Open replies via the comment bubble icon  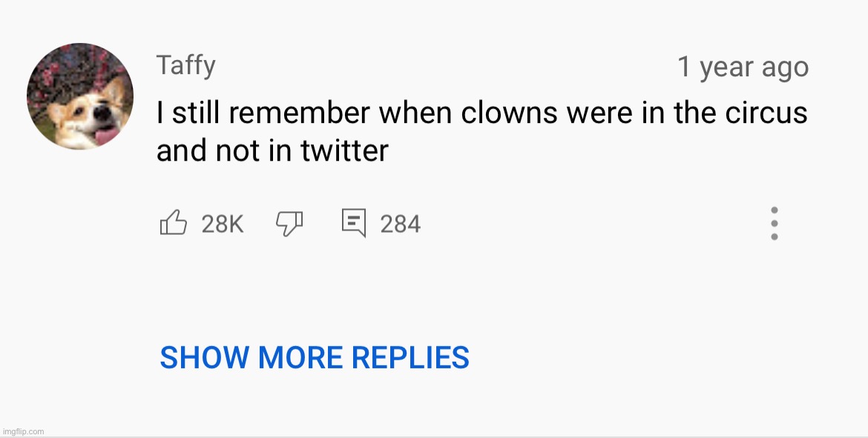point(354,223)
